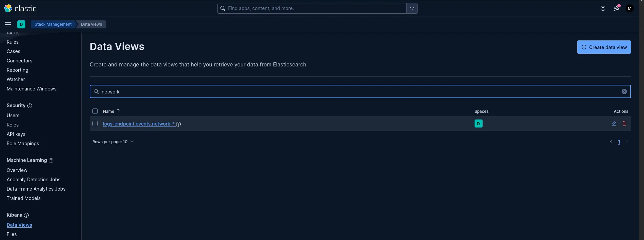Open the help menu icon
The height and width of the screenshot is (240, 644).
coord(603,8)
